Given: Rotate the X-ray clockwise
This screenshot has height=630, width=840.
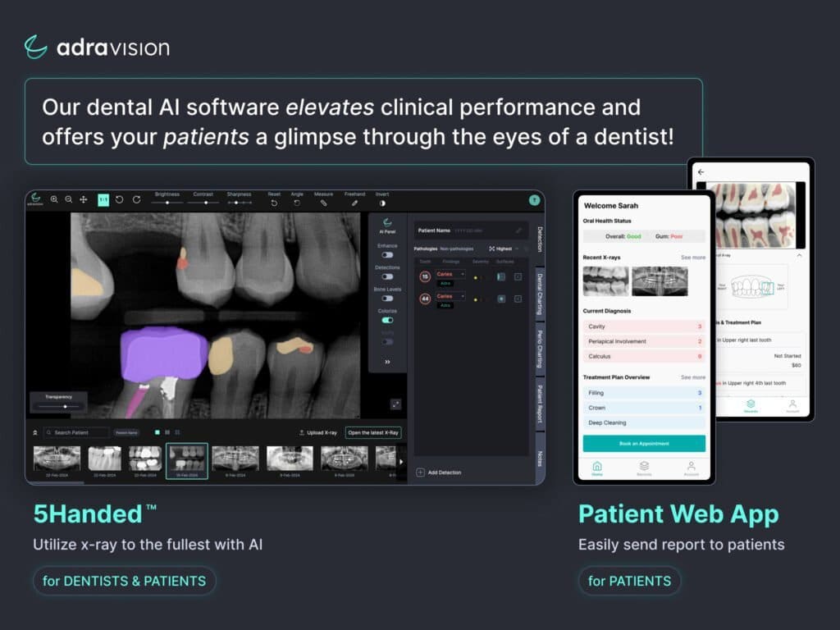Looking at the screenshot, I should [137, 199].
